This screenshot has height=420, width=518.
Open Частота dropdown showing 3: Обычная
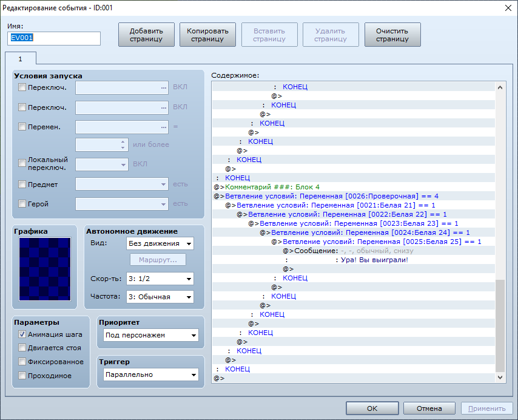[160, 297]
